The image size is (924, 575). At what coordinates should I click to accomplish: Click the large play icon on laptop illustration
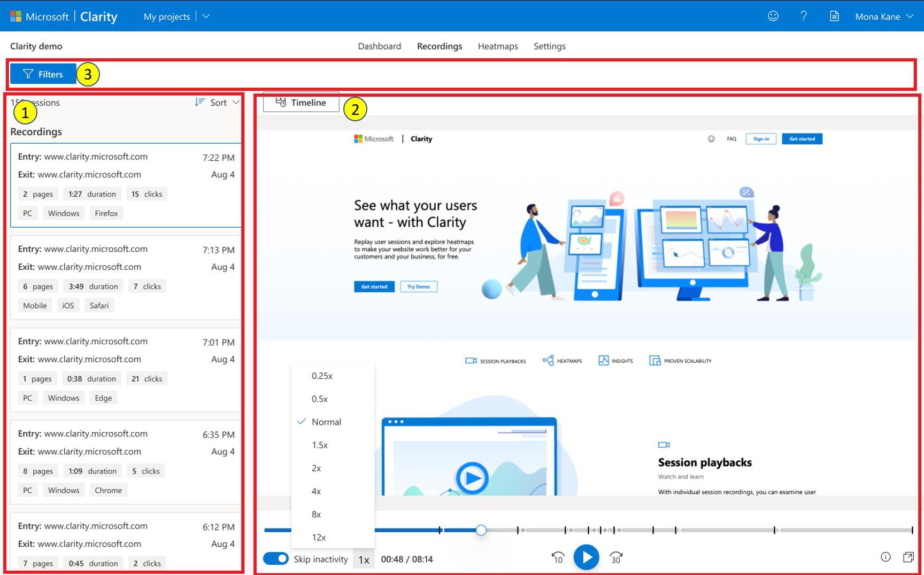[472, 478]
